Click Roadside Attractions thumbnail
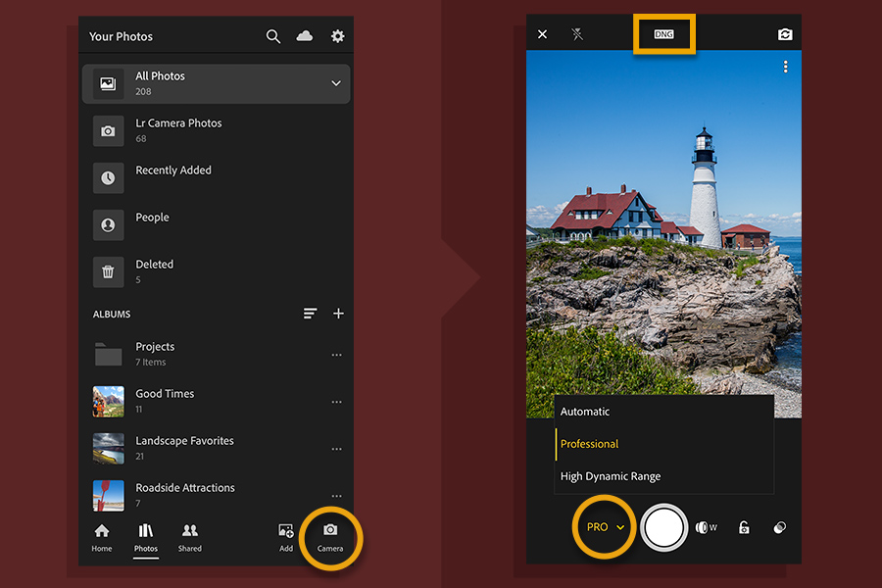Viewport: 882px width, 588px height. point(108,496)
